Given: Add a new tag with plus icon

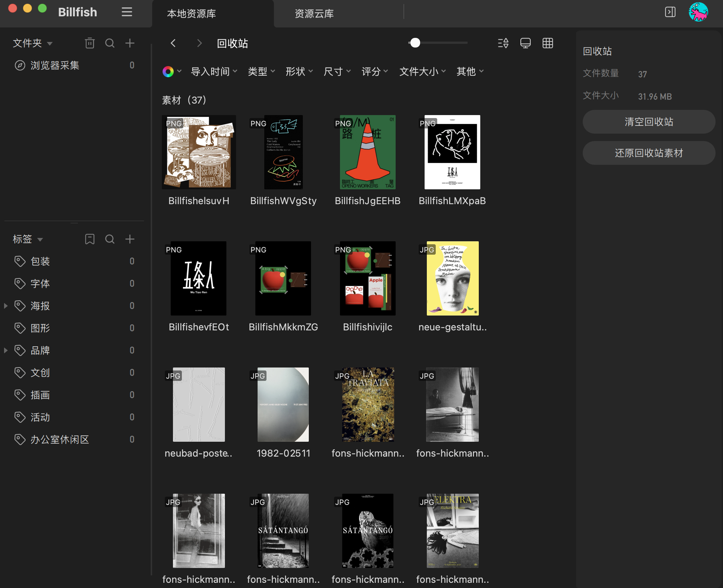Looking at the screenshot, I should pos(130,239).
